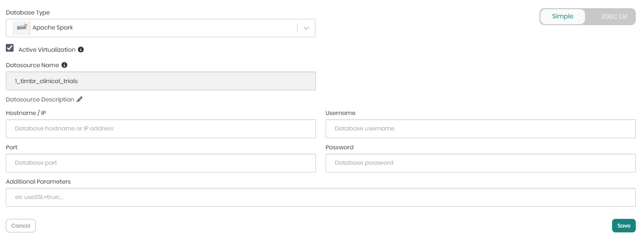
Task: Click the Hostname / IP input field
Action: point(161,129)
